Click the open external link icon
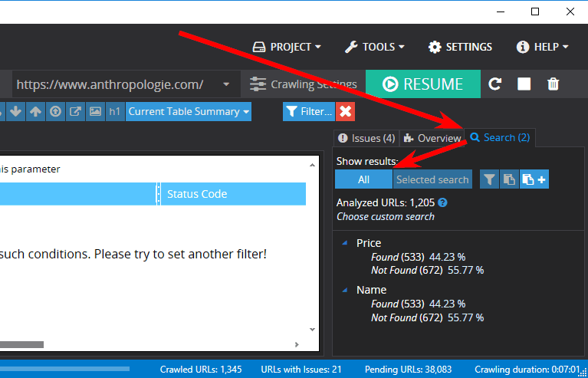This screenshot has width=588, height=378. 75,112
